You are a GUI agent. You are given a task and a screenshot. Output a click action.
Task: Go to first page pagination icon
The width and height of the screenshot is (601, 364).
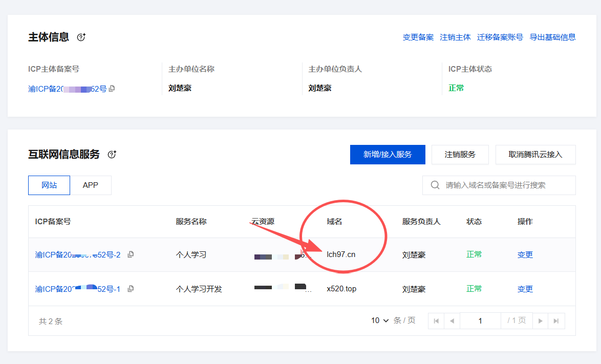point(436,321)
